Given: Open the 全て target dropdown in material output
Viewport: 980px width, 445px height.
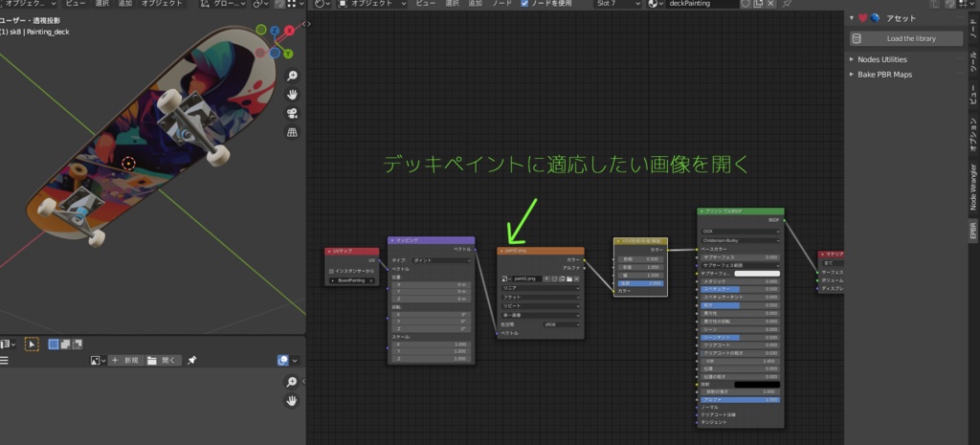Looking at the screenshot, I should [x=833, y=263].
